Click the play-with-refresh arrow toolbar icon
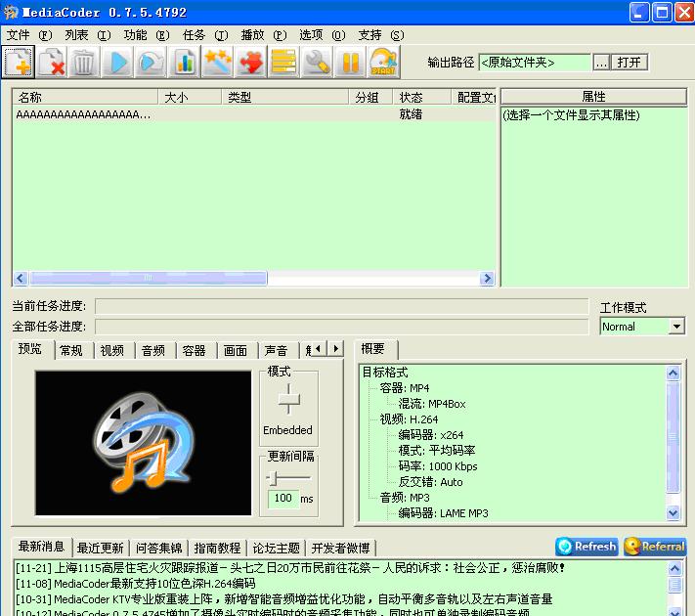The height and width of the screenshot is (616, 695). click(x=151, y=62)
